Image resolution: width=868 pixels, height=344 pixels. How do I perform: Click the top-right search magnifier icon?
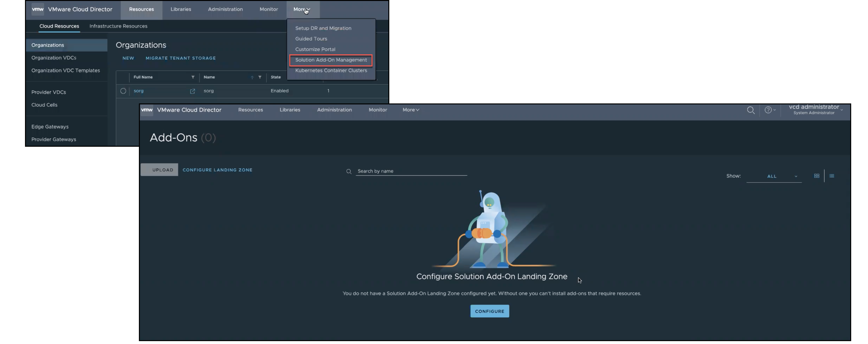tap(750, 110)
